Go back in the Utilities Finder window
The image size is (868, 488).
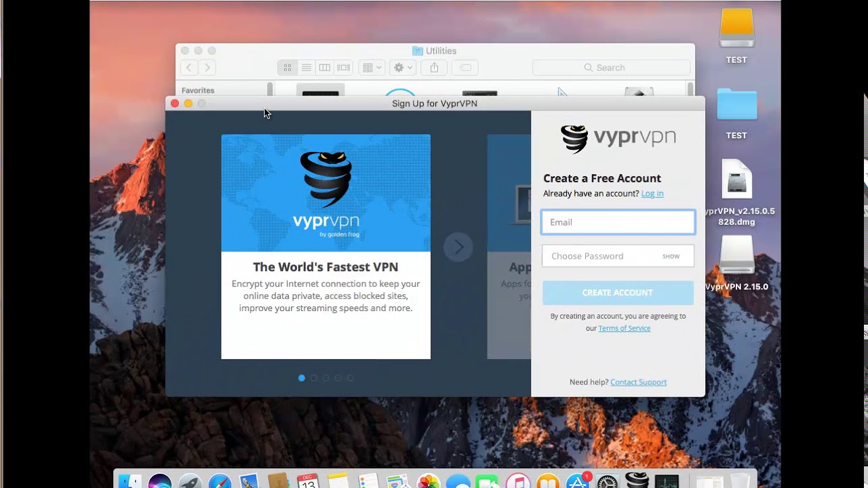[x=189, y=68]
